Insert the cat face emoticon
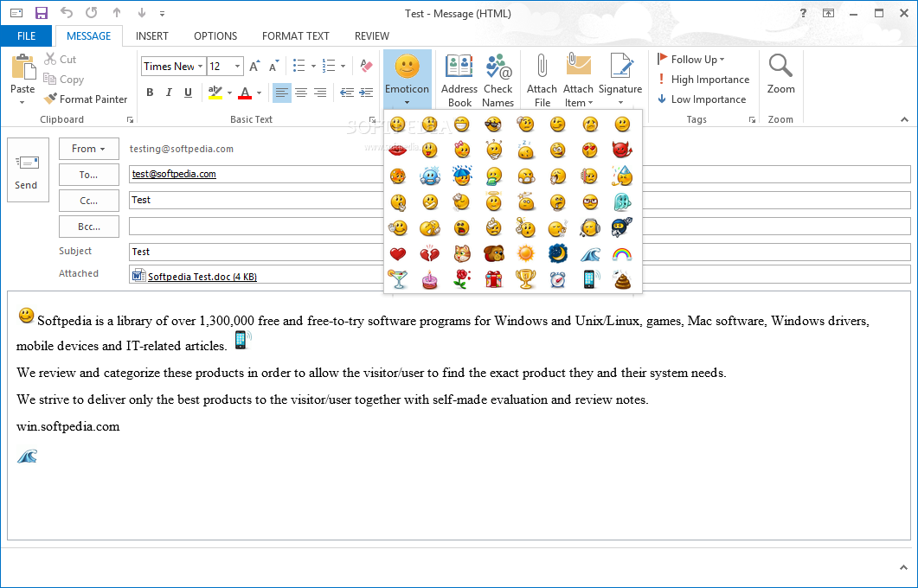This screenshot has height=588, width=918. tap(462, 254)
